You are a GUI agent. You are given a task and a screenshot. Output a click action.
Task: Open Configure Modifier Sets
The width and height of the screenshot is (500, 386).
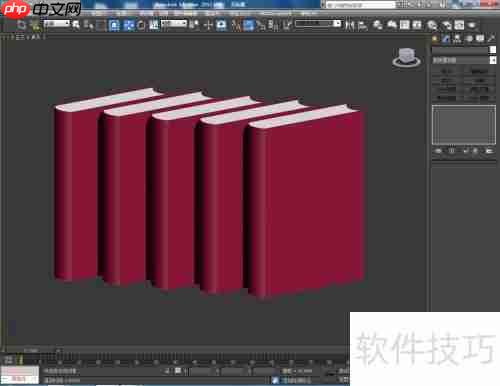tap(489, 151)
